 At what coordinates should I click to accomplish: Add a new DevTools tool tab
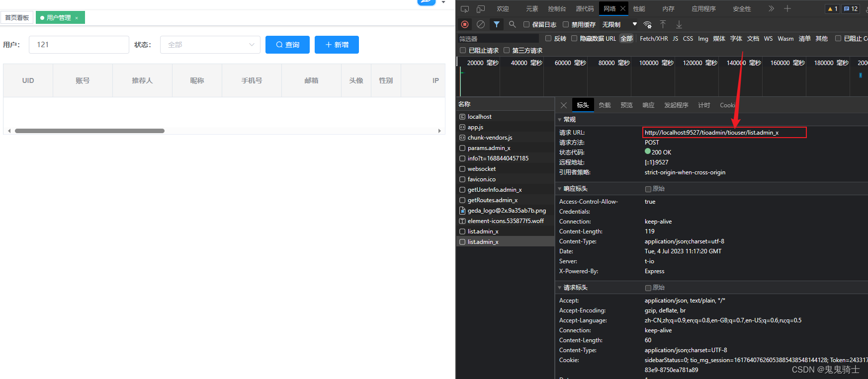pos(787,8)
